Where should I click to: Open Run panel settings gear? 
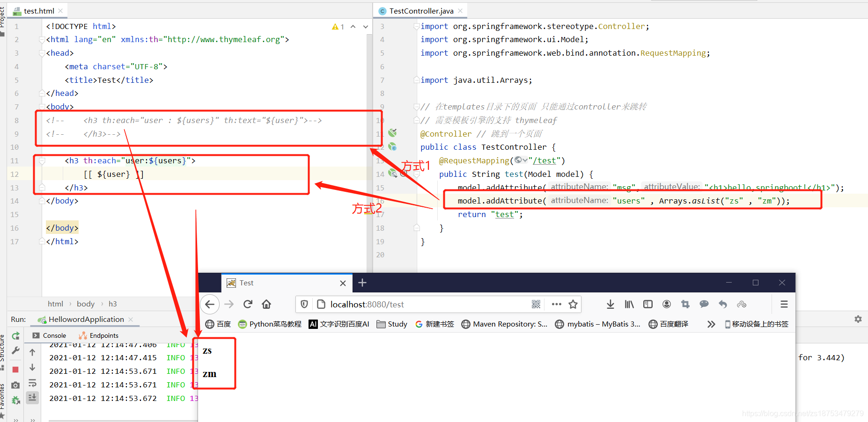click(858, 319)
